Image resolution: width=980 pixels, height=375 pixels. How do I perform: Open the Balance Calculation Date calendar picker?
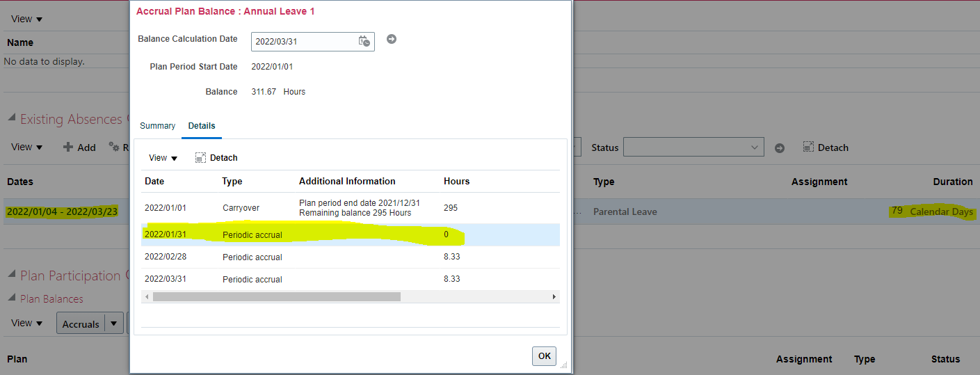(x=364, y=41)
